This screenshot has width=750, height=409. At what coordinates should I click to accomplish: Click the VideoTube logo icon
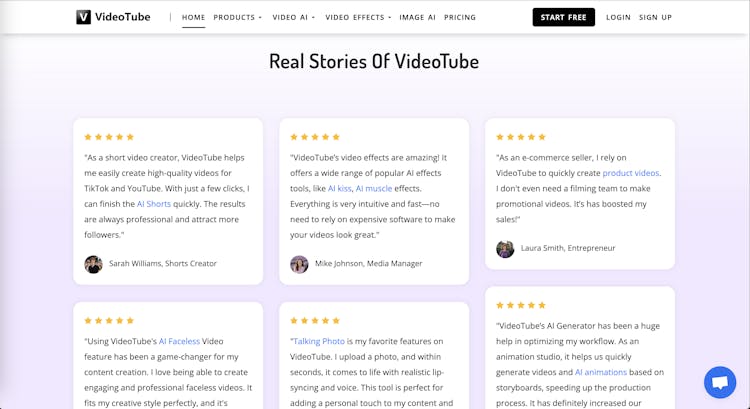coord(84,17)
